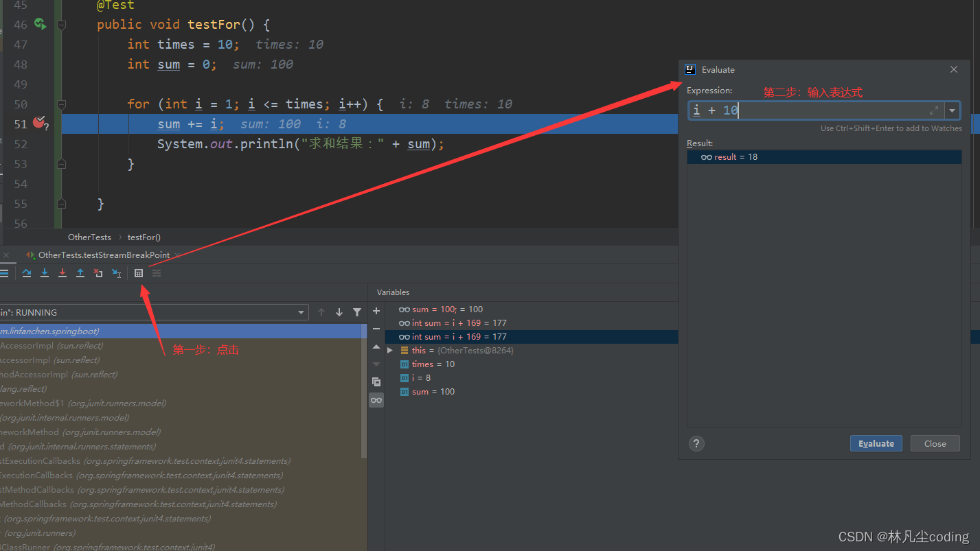
Task: Select the org.junit.internal.runners.model frame
Action: (x=181, y=418)
